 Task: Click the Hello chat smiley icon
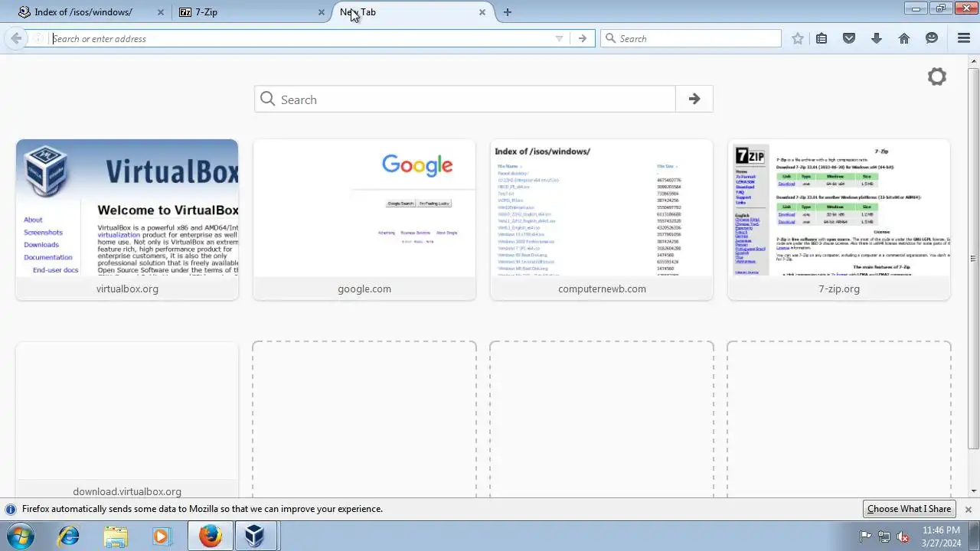click(932, 38)
